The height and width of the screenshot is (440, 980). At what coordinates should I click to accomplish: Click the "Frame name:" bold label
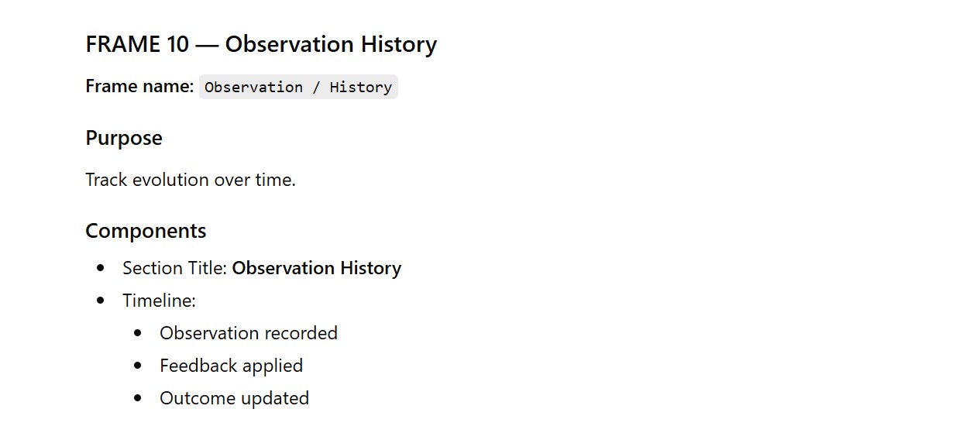click(x=139, y=86)
